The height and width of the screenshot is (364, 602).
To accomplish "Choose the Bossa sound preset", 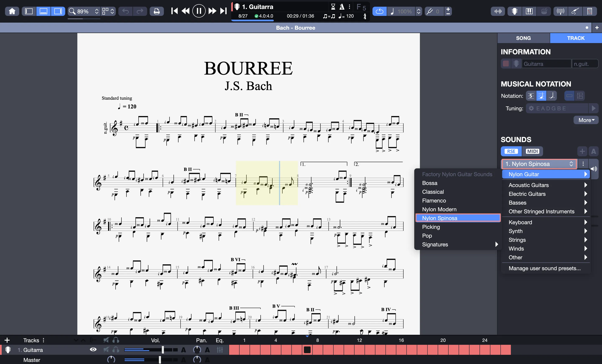I will pos(458,183).
